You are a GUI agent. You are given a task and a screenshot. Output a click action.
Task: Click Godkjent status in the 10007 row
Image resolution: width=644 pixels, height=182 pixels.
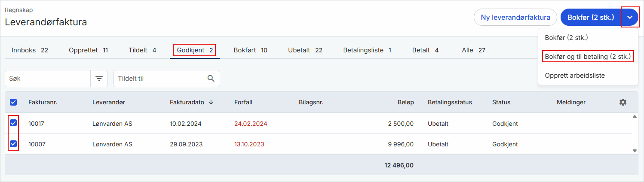coord(505,144)
